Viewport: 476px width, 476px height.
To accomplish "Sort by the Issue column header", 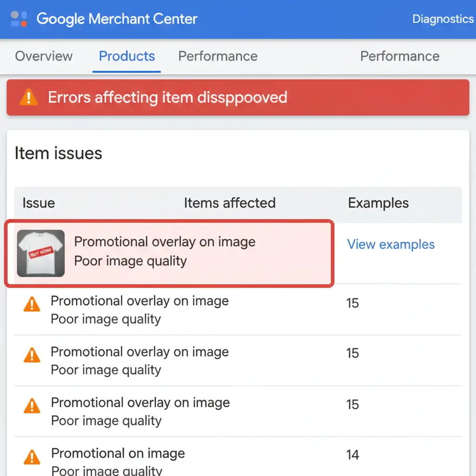I will tap(39, 203).
